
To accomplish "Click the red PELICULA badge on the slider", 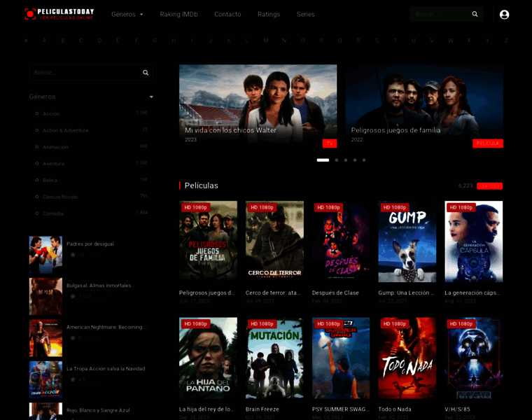I will tap(487, 143).
